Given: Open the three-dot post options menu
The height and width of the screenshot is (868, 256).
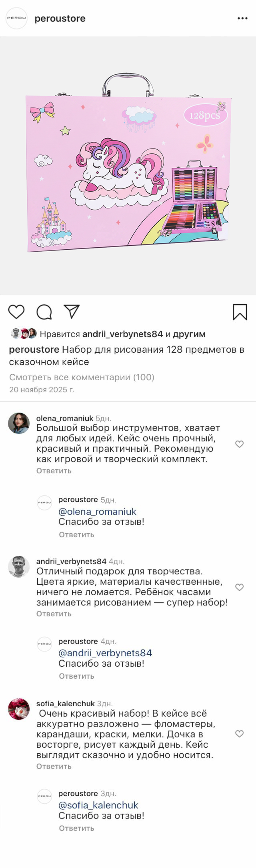Looking at the screenshot, I should [x=242, y=18].
